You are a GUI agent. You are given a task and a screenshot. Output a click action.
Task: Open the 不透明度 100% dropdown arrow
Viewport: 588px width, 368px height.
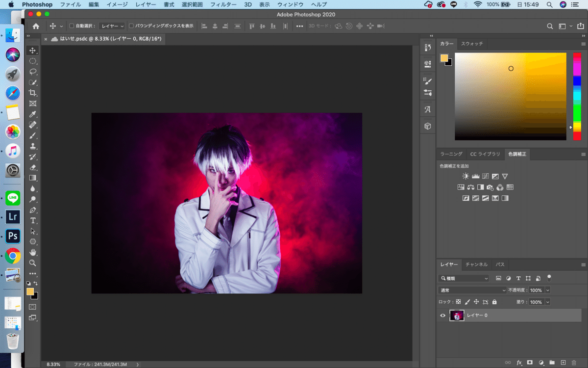click(547, 290)
